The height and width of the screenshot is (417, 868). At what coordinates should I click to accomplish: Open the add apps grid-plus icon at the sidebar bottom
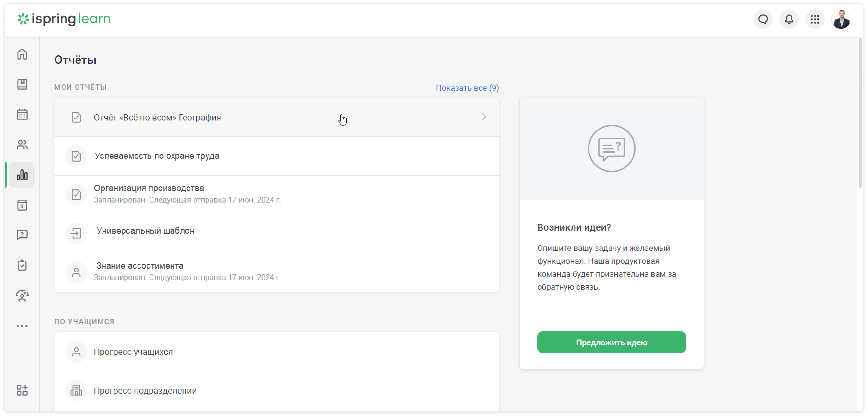click(x=22, y=390)
